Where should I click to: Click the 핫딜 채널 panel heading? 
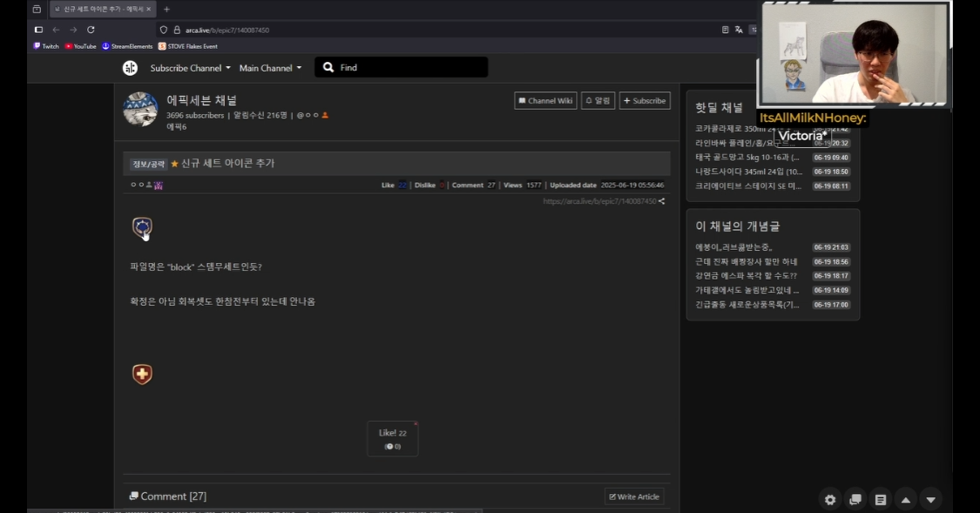click(x=719, y=107)
